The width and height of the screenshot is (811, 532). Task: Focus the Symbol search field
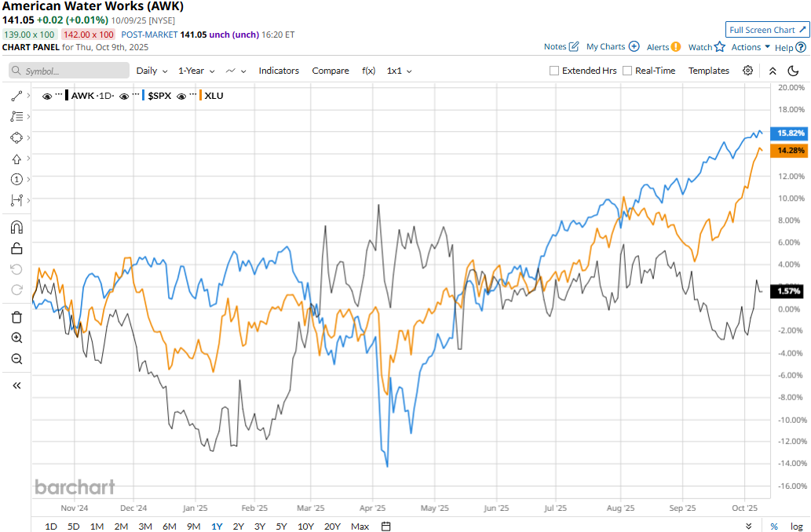point(69,71)
